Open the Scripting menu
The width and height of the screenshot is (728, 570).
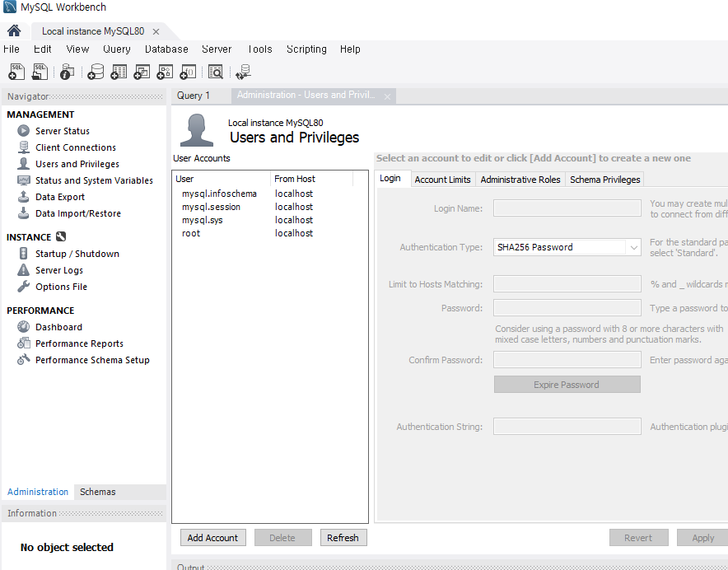click(x=306, y=49)
